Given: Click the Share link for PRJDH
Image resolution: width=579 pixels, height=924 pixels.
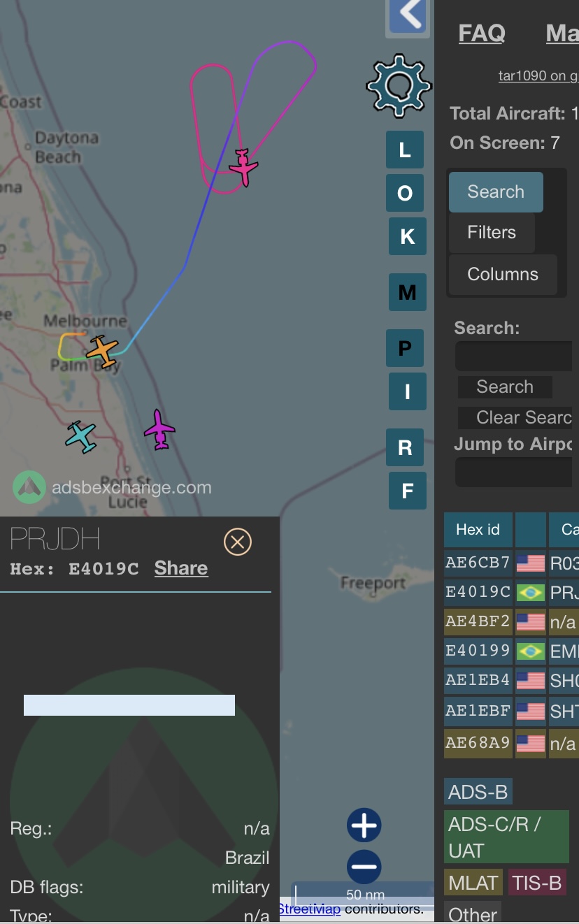Looking at the screenshot, I should click(x=181, y=568).
